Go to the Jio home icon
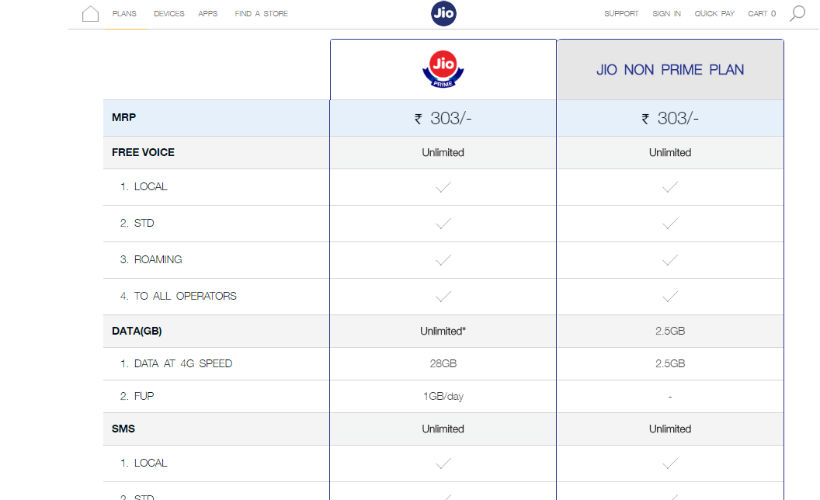Image resolution: width=820 pixels, height=500 pixels. pyautogui.click(x=90, y=14)
